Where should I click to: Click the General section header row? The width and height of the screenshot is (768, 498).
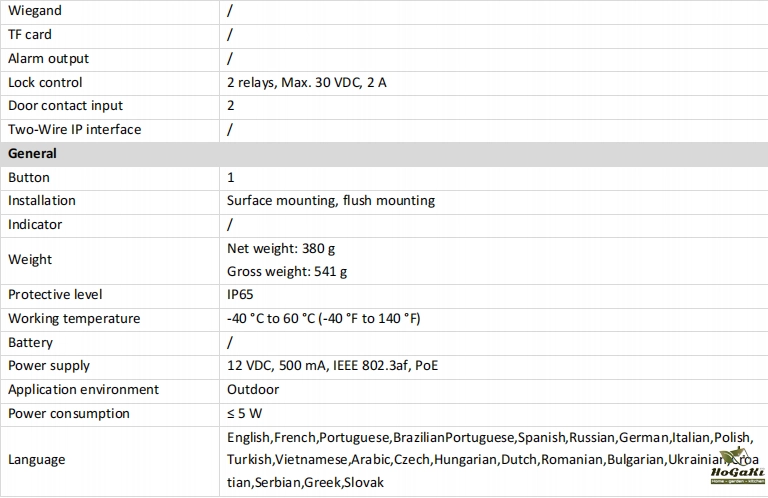32,154
